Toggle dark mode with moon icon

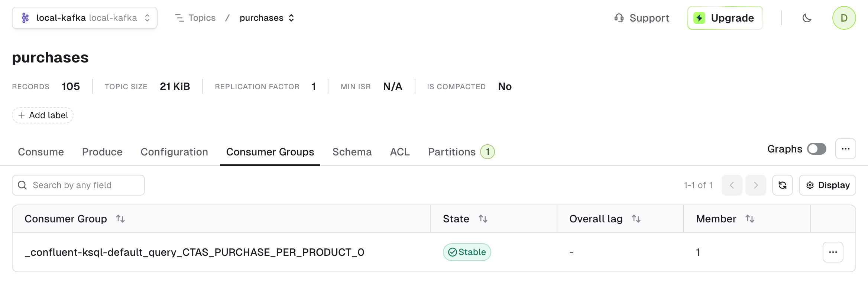pos(807,18)
